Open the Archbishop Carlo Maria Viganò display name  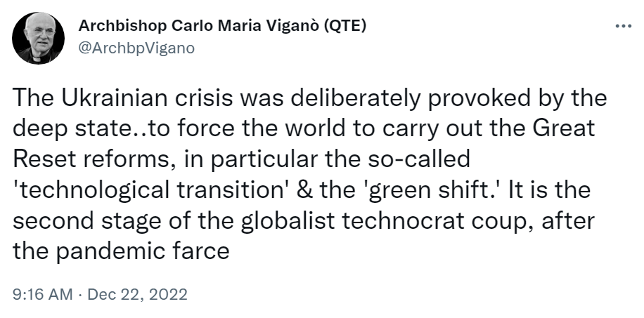pyautogui.click(x=199, y=27)
